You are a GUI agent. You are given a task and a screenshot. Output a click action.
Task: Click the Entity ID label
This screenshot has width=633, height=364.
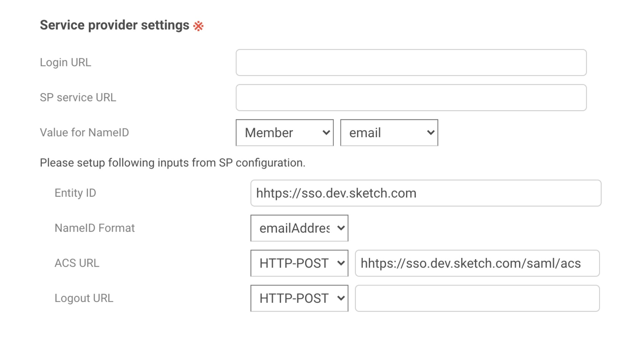pyautogui.click(x=75, y=193)
